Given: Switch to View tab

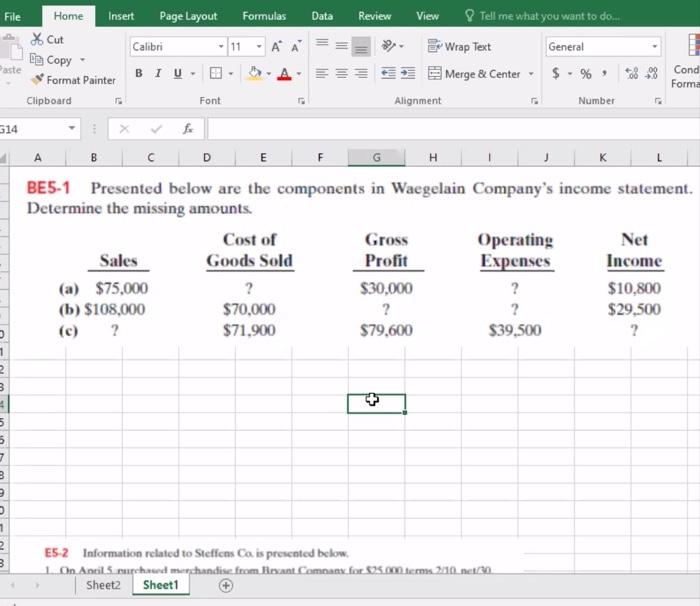Looking at the screenshot, I should pyautogui.click(x=427, y=16).
